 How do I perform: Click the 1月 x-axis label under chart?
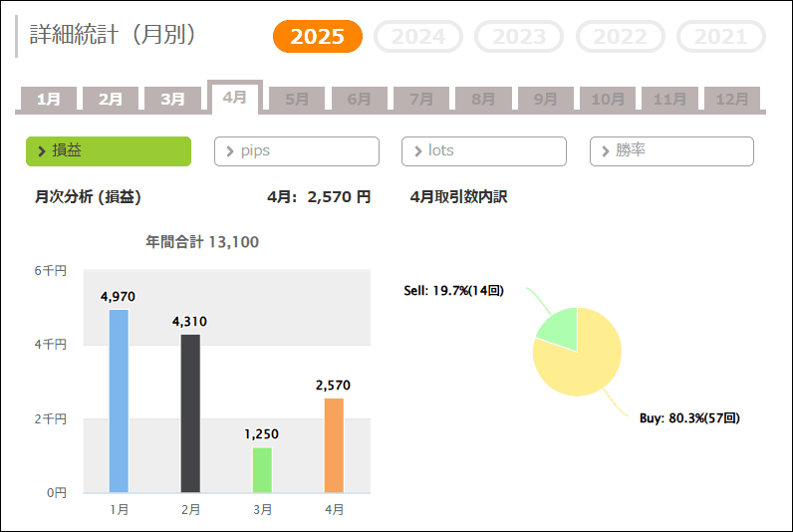point(120,510)
